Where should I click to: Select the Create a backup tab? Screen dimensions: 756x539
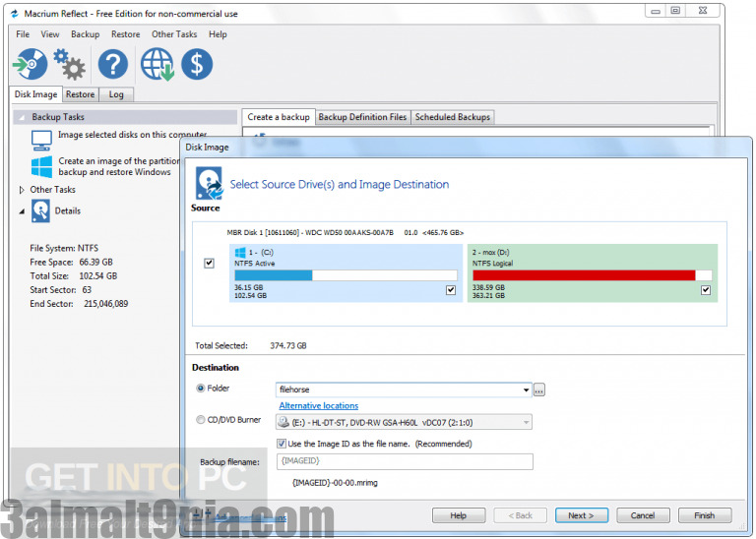(x=279, y=117)
